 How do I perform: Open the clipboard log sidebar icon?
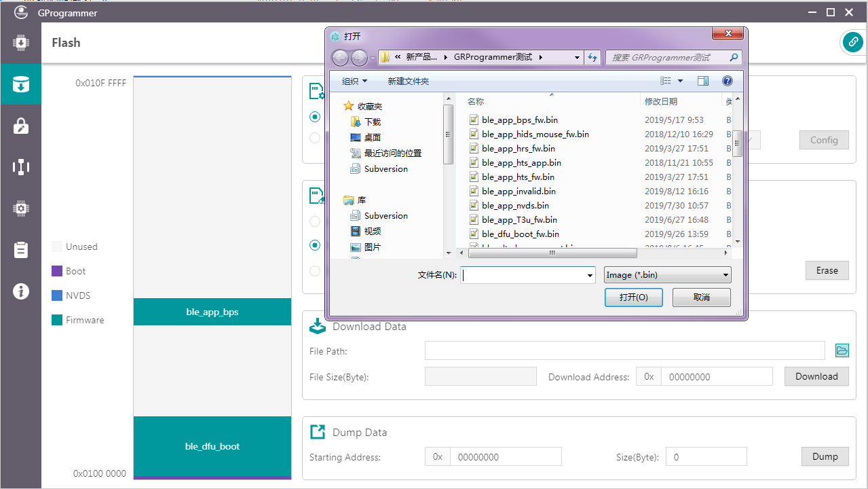point(20,250)
